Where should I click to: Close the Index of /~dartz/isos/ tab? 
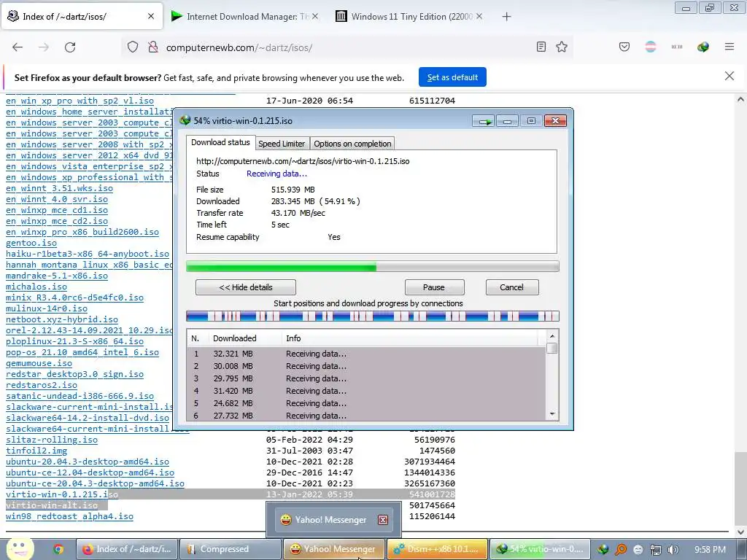[x=151, y=16]
